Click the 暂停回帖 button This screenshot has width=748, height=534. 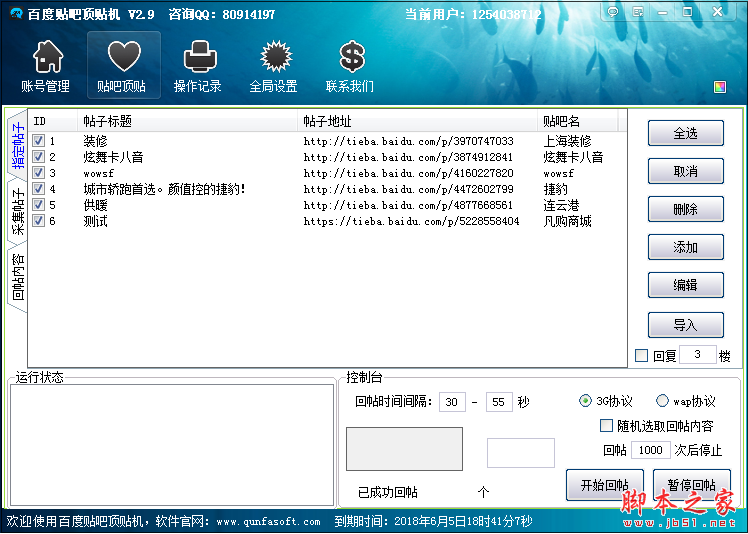pyautogui.click(x=692, y=485)
